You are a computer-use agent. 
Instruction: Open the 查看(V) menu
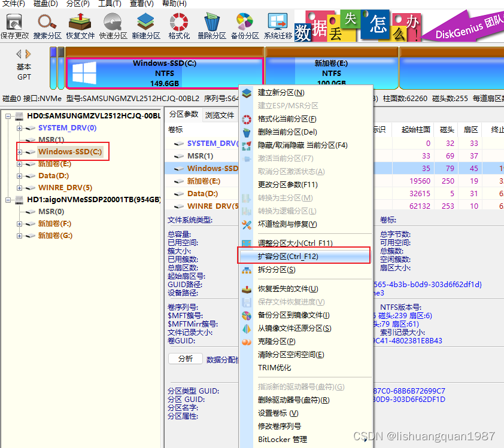coord(142,4)
